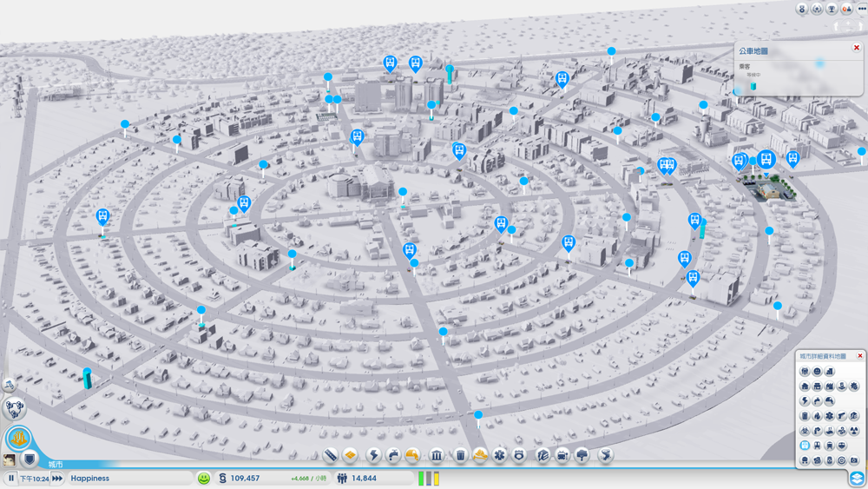Toggle the Streetcar data map
The image size is (868, 489).
[x=817, y=446]
